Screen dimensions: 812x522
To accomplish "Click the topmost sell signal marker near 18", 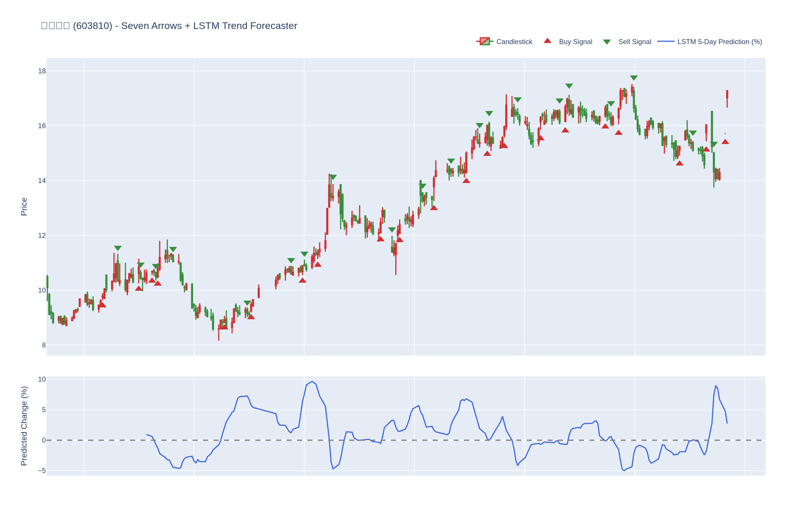I will (634, 78).
